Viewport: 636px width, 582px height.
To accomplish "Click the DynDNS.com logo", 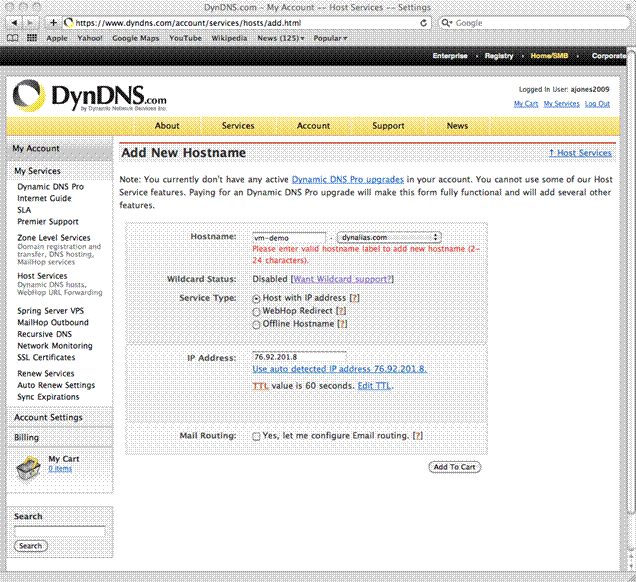I will pyautogui.click(x=90, y=96).
